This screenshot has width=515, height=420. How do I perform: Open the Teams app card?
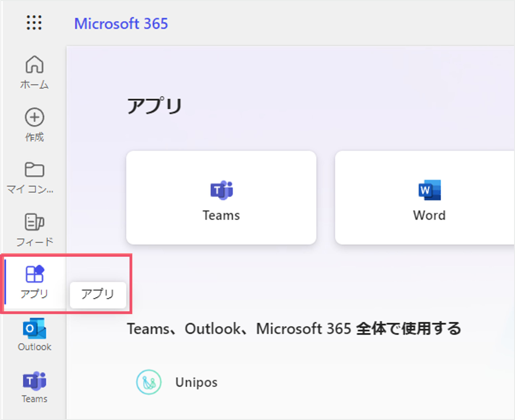(x=221, y=198)
